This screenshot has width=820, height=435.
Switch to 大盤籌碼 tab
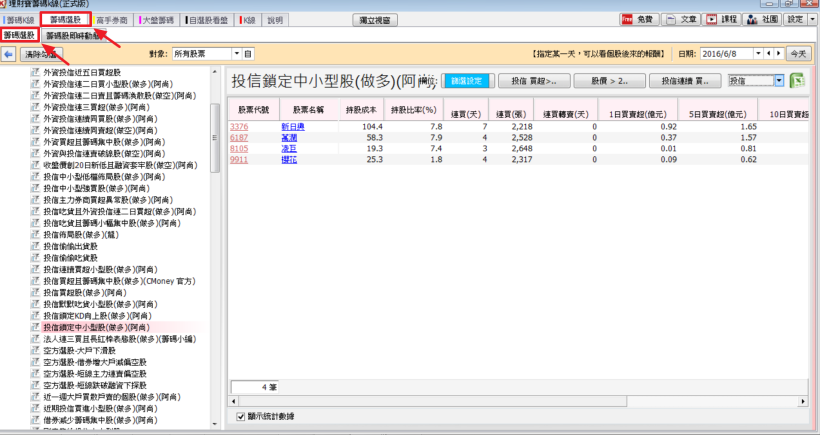pyautogui.click(x=156, y=20)
